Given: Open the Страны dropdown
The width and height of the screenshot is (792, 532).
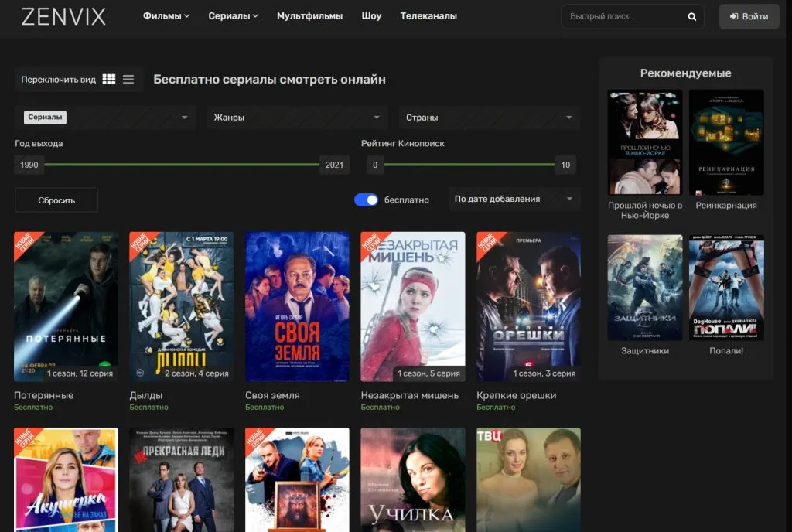Looking at the screenshot, I should 489,117.
